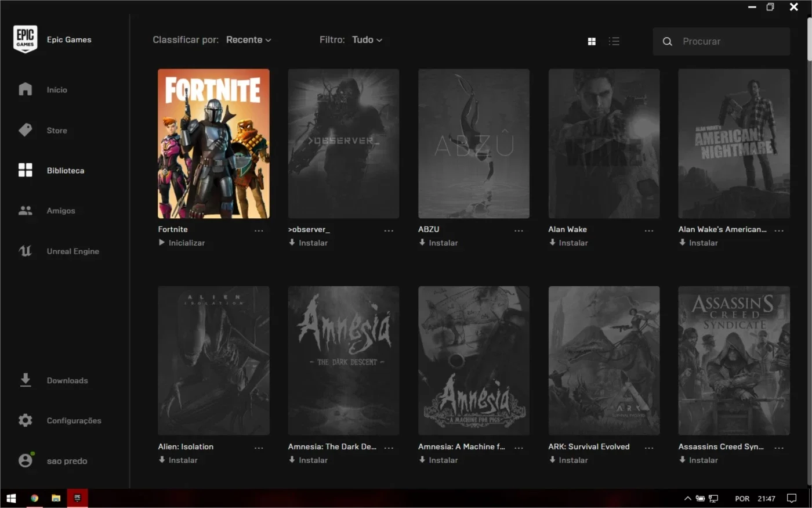Open options menu for ABZU
812x508 pixels.
click(519, 230)
